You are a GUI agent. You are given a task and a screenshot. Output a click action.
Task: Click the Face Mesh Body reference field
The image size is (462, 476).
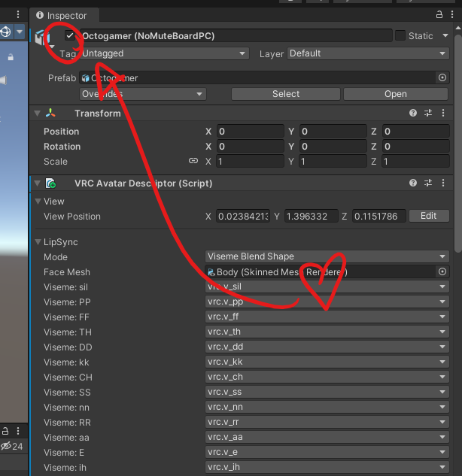(x=321, y=272)
